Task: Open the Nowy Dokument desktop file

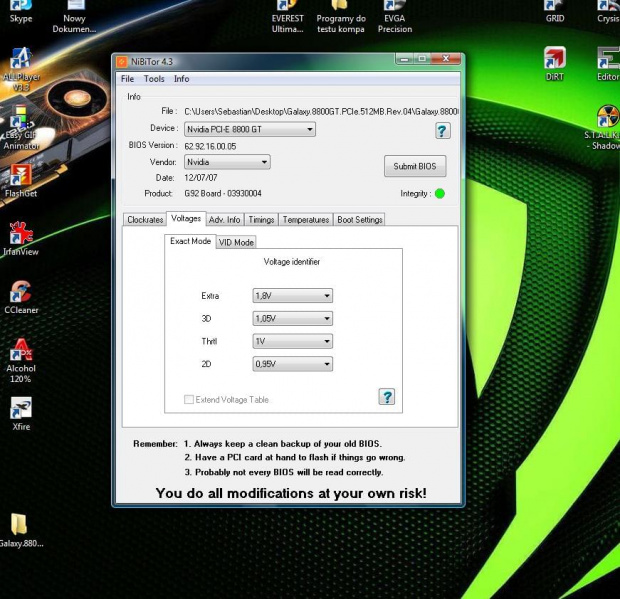Action: click(74, 16)
